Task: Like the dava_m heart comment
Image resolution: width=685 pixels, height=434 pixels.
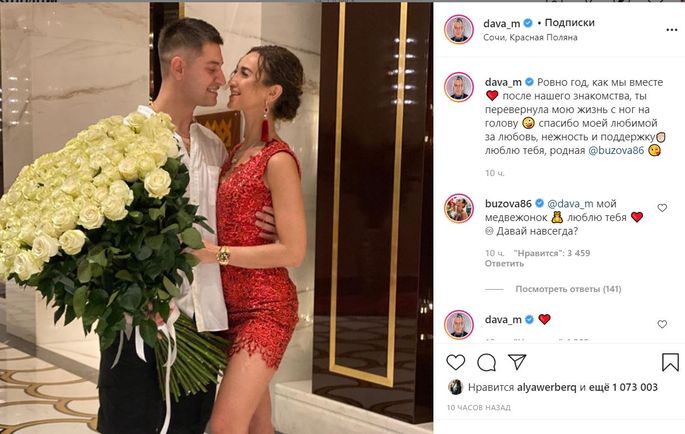Action: coord(662,324)
